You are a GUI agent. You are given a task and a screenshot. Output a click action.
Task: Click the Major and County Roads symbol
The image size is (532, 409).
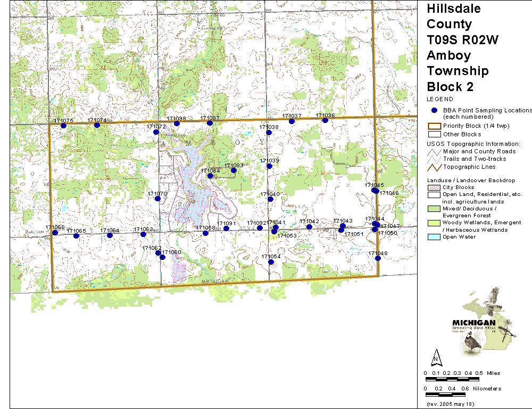click(x=435, y=152)
